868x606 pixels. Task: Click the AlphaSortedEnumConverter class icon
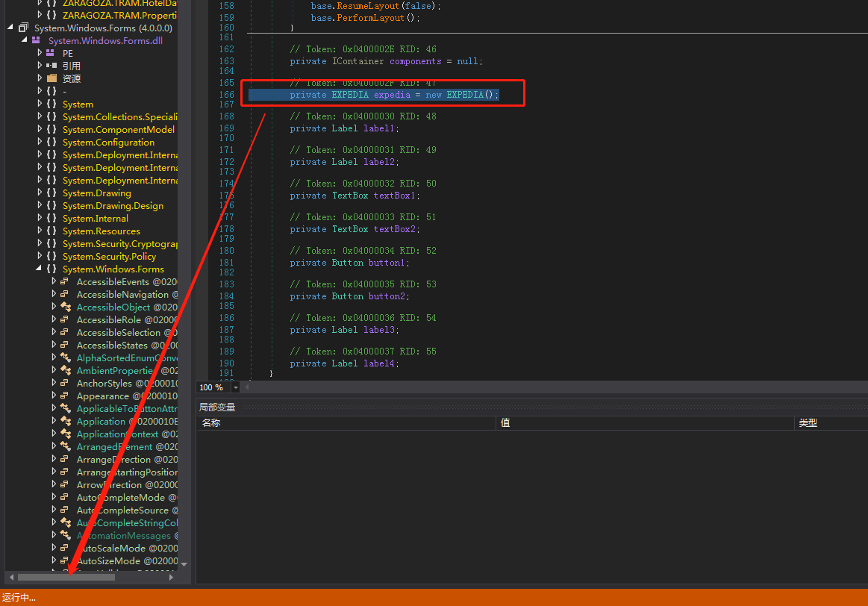[66, 357]
